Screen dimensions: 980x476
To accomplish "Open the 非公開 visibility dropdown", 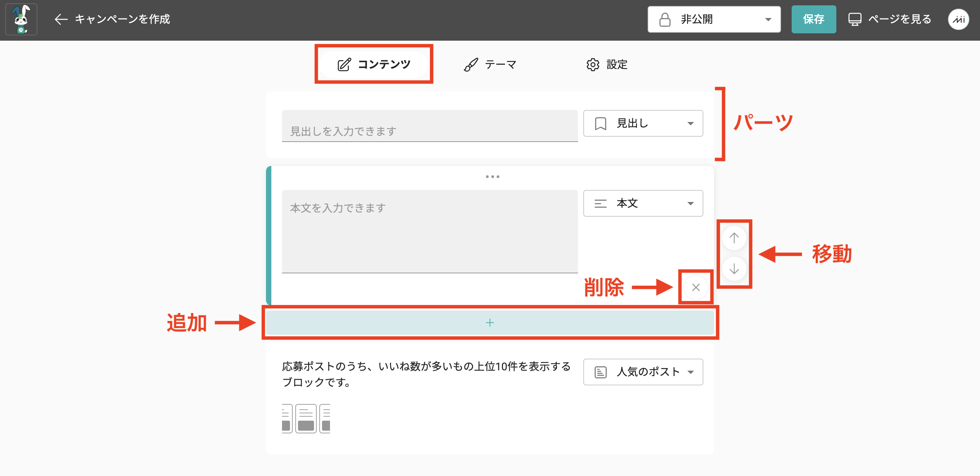I will 714,19.
